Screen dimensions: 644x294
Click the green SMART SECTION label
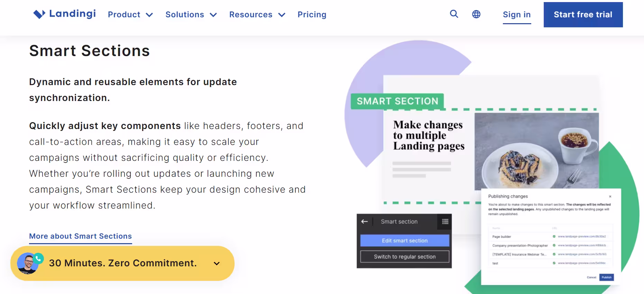coord(397,101)
